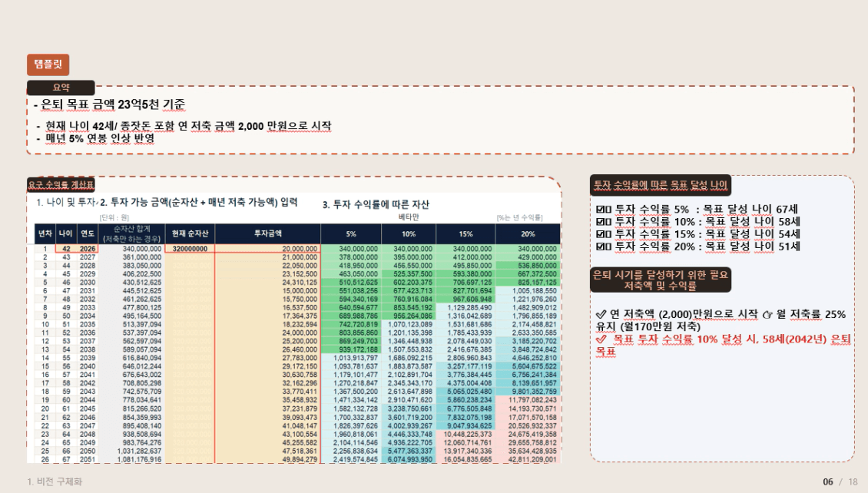The width and height of the screenshot is (868, 493).
Task: Click the [단위 : 원] unit note
Action: click(x=114, y=218)
